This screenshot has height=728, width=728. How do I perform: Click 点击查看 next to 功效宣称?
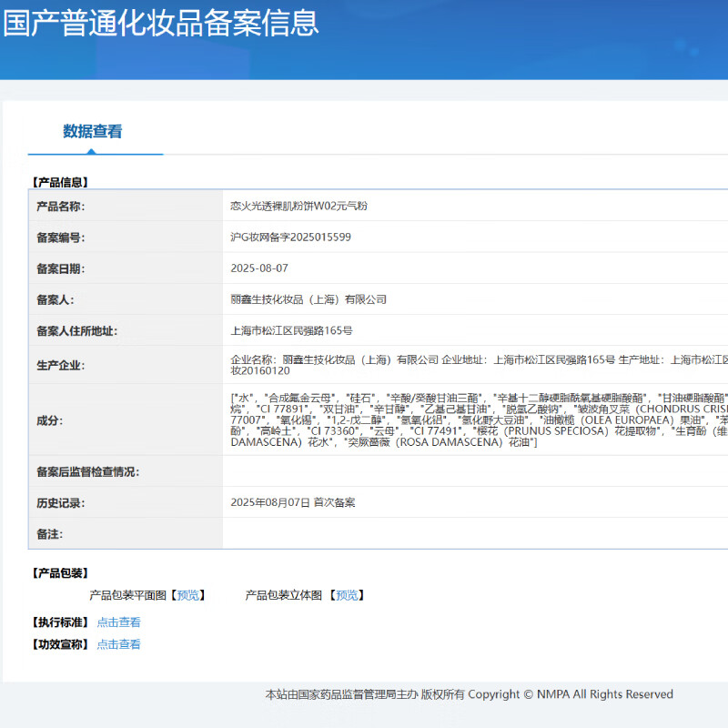[119, 644]
